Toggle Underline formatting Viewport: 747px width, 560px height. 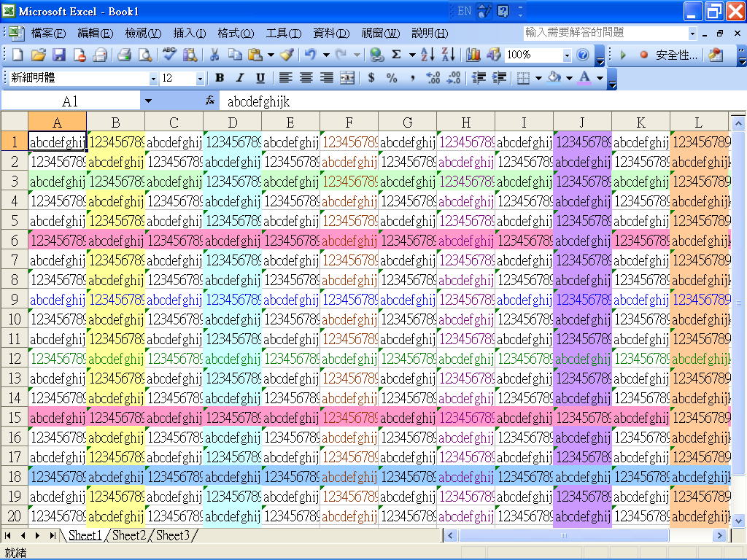pyautogui.click(x=260, y=78)
